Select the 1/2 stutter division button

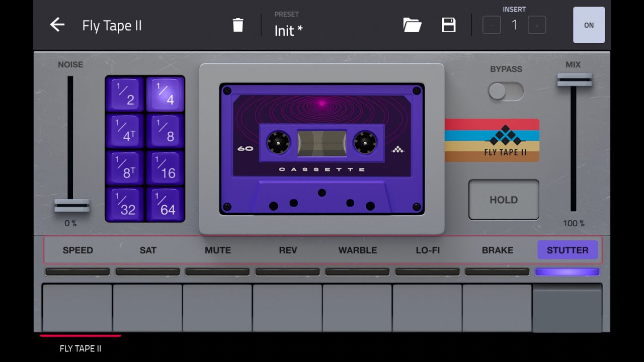pos(125,94)
